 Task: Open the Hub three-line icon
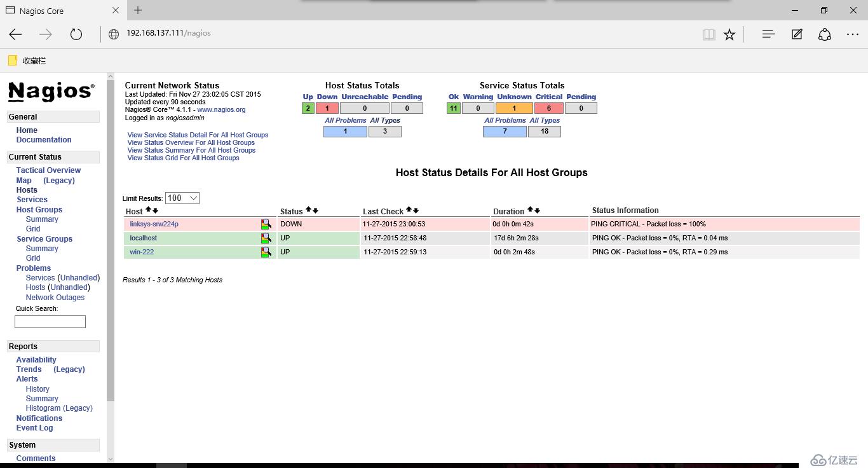[768, 34]
